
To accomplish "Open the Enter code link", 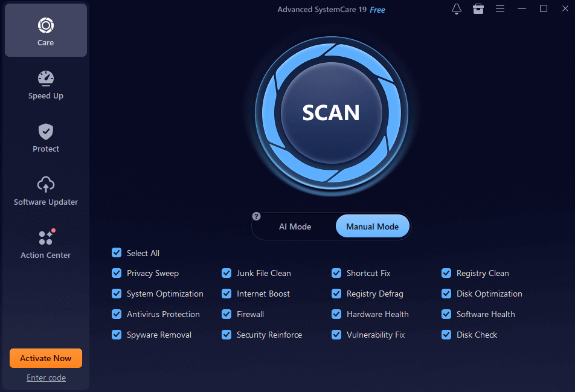I will click(x=46, y=378).
